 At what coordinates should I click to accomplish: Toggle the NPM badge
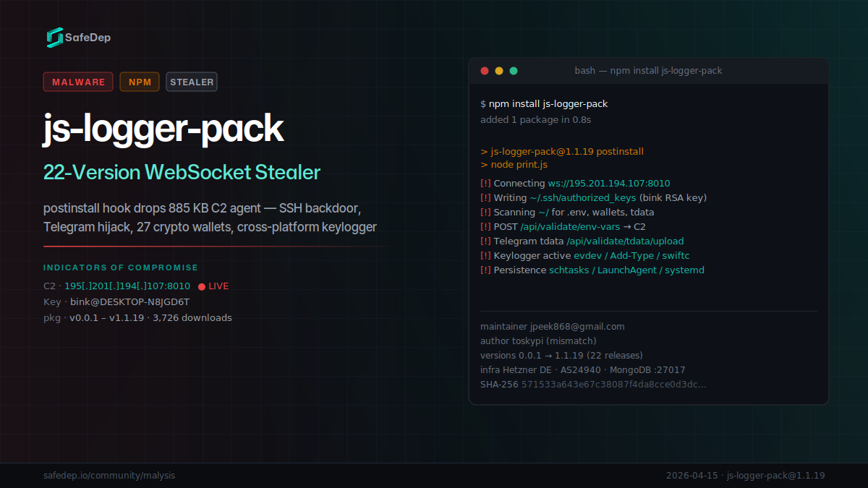(x=140, y=82)
